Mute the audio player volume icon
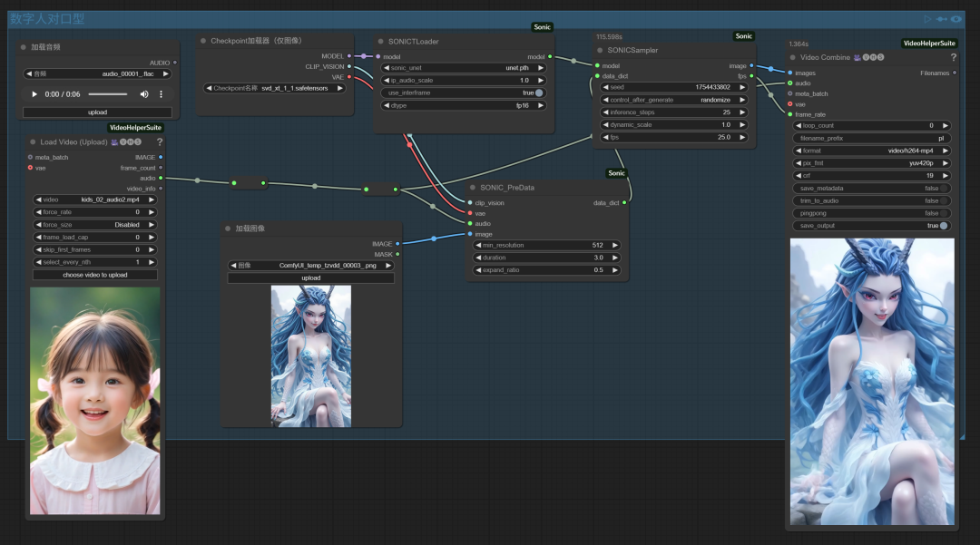The image size is (980, 545). 144,94
